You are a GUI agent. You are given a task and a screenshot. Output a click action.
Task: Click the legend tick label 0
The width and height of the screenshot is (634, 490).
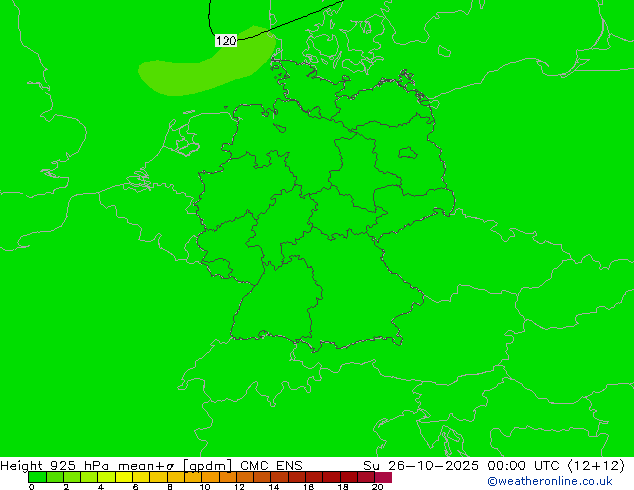click(x=32, y=487)
